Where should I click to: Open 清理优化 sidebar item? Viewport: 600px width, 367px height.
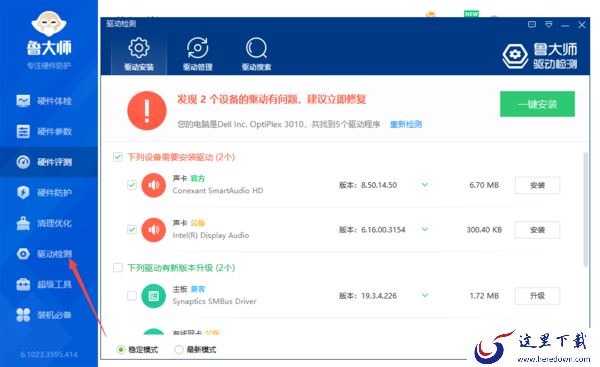(44, 223)
